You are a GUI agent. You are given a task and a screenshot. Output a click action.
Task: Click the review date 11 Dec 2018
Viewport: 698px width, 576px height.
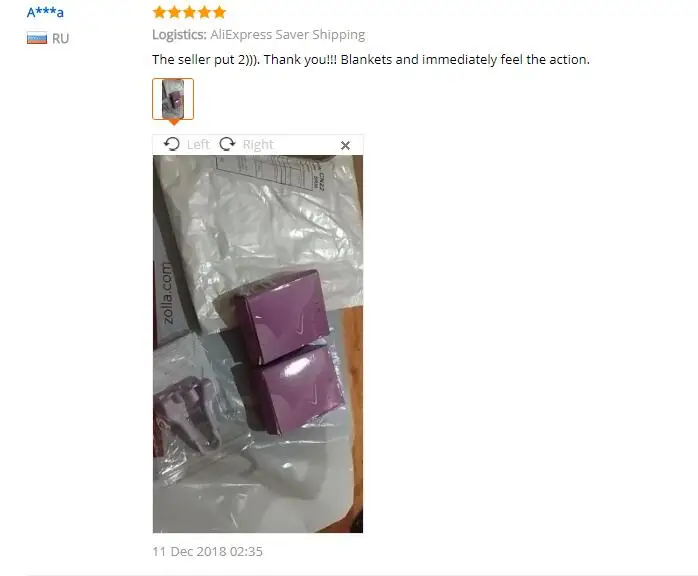click(207, 552)
